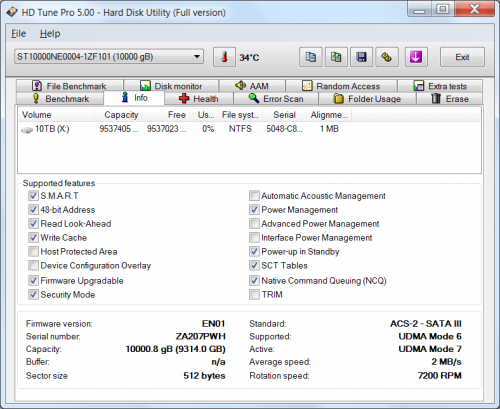
Task: Open the Error Scan magnifier tab
Action: 276,99
